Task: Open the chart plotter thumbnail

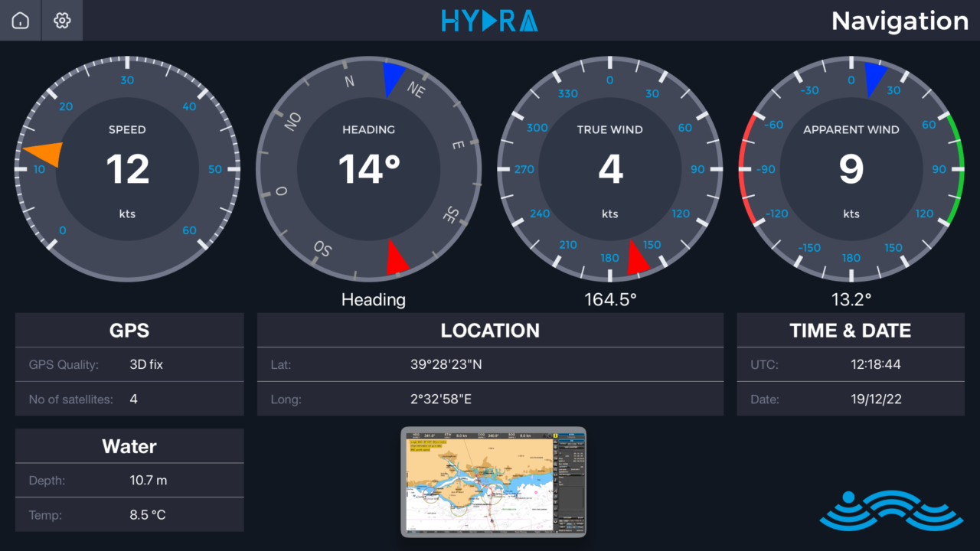Action: point(493,482)
